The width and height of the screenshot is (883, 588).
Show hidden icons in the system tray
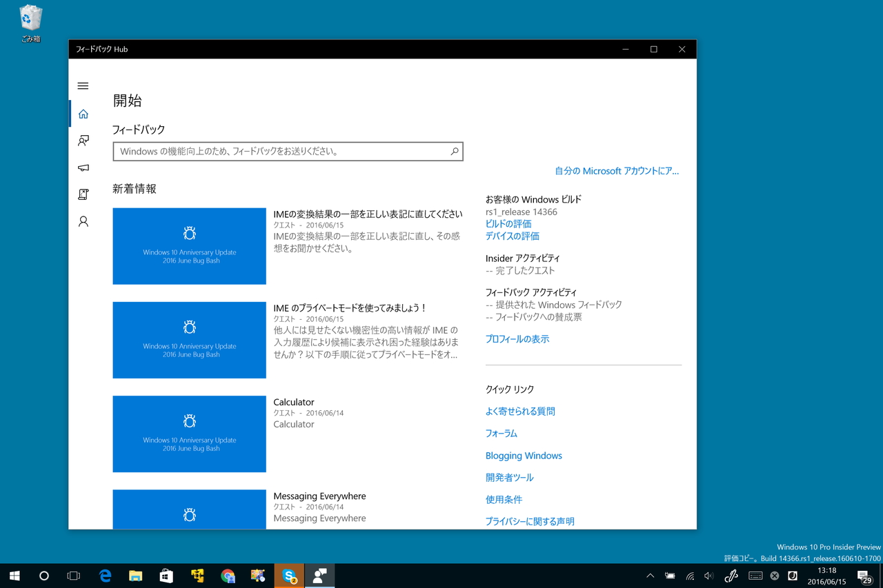tap(649, 576)
